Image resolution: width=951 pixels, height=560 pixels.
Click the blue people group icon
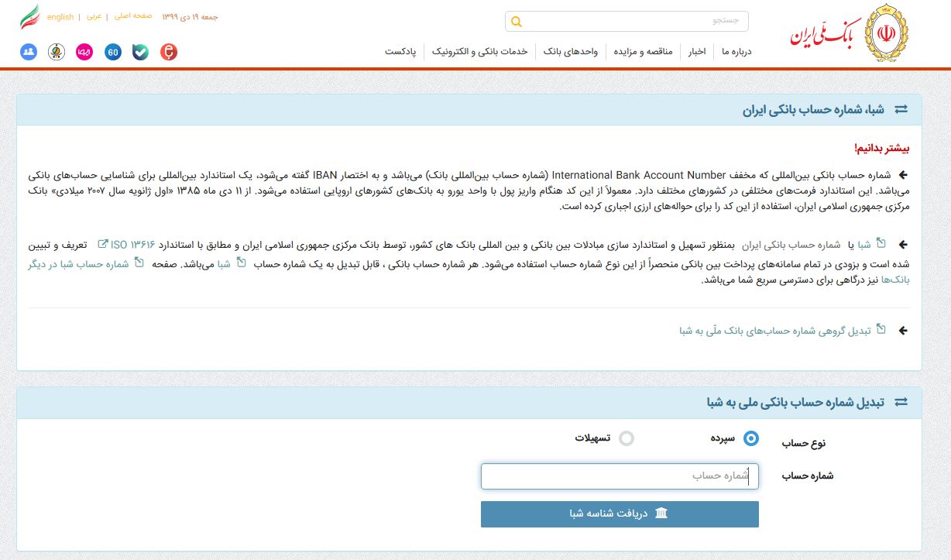[x=29, y=52]
